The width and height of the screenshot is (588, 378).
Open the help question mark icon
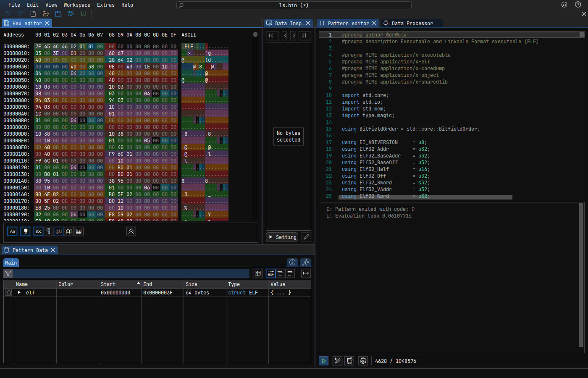(x=578, y=5)
